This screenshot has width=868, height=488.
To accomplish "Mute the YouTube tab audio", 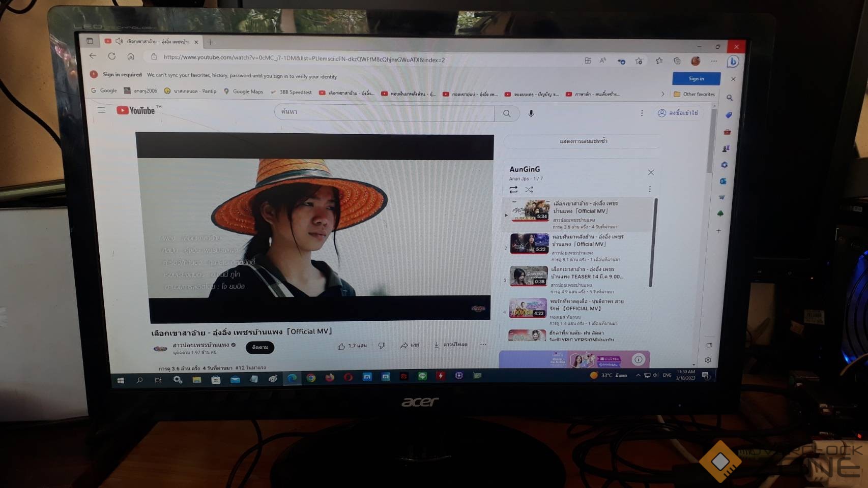I will (119, 41).
